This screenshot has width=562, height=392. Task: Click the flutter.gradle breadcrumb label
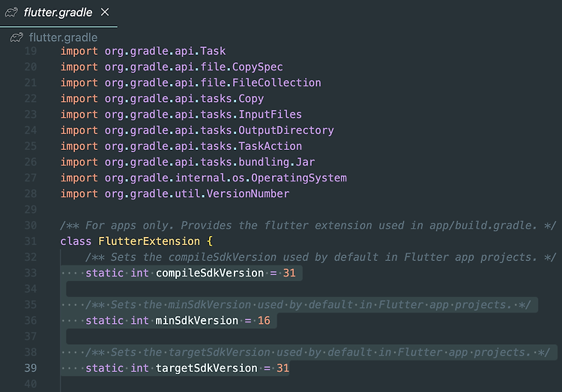(x=63, y=37)
